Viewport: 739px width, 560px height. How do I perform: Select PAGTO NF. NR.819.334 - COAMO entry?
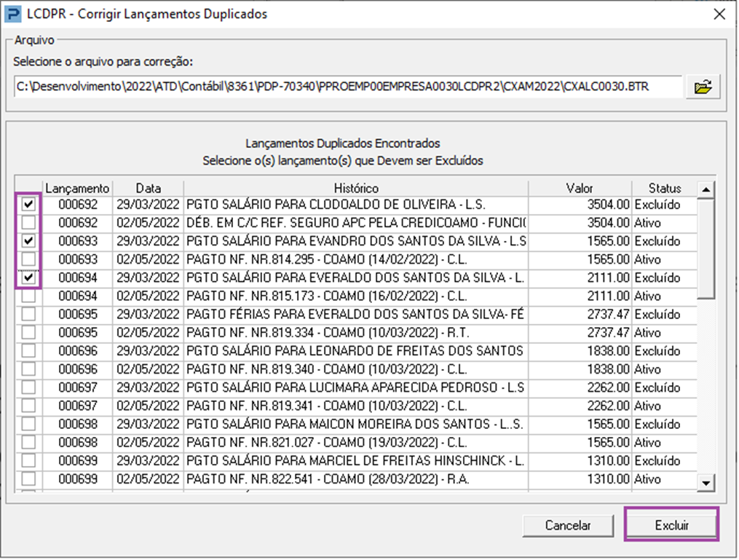(x=356, y=332)
